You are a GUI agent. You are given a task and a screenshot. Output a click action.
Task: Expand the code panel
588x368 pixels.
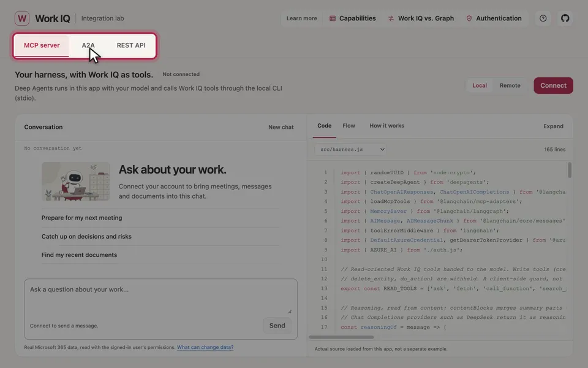(553, 126)
